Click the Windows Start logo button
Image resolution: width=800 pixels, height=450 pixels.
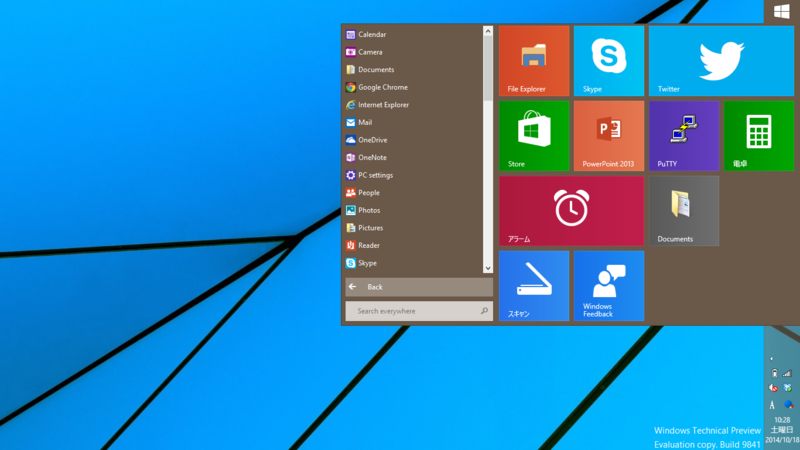782,11
